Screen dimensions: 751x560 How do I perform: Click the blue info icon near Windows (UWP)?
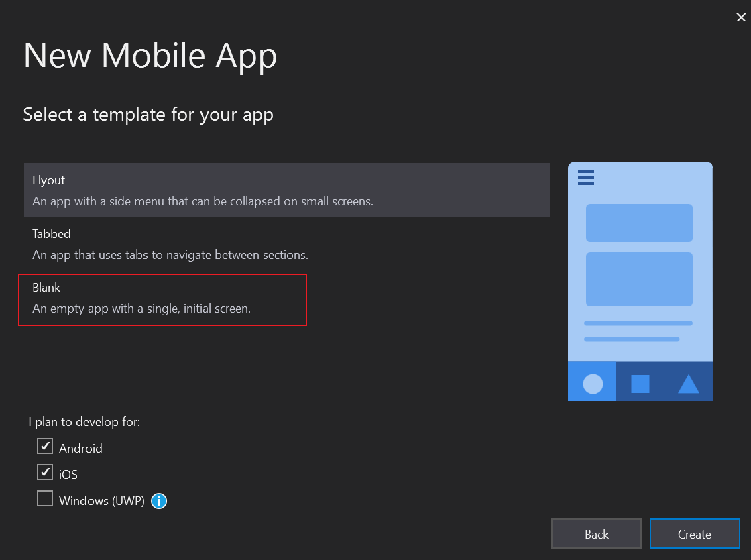(159, 499)
